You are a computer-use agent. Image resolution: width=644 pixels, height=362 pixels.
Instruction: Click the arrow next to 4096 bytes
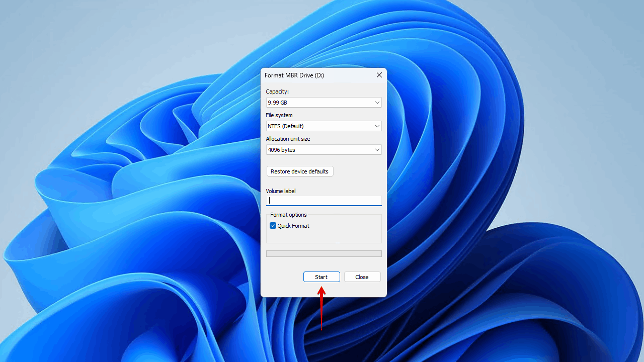tap(376, 149)
